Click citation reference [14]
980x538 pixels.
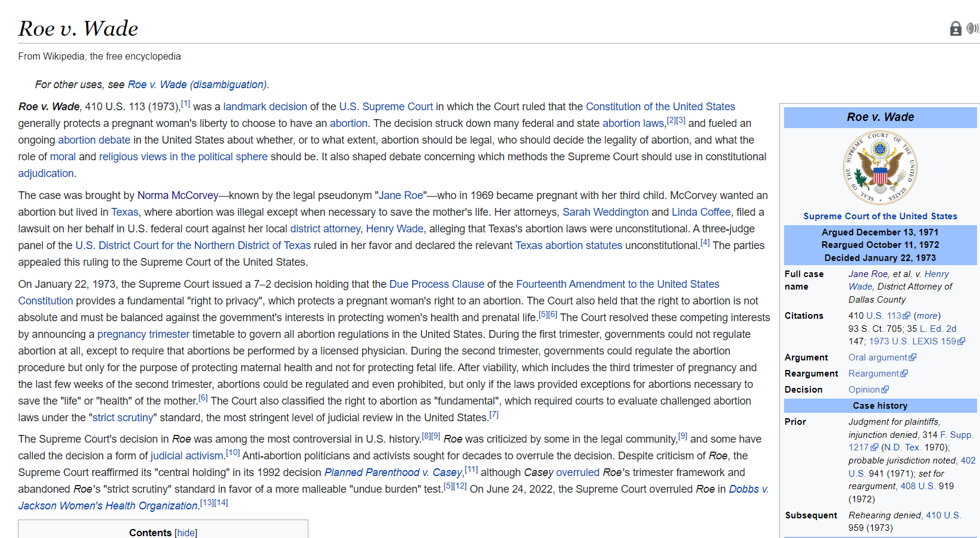221,503
